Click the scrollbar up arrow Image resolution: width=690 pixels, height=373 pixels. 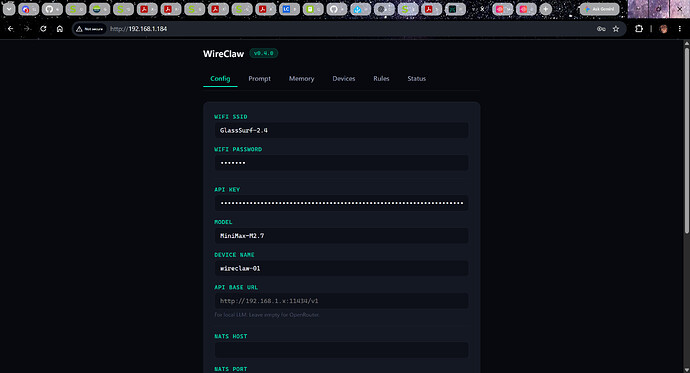tap(686, 43)
